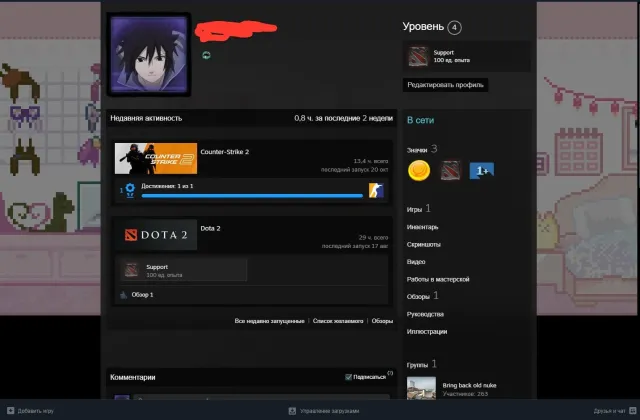Open the Counter-Strike 2 banner image
Screen dimensions: 640x420
(x=156, y=158)
